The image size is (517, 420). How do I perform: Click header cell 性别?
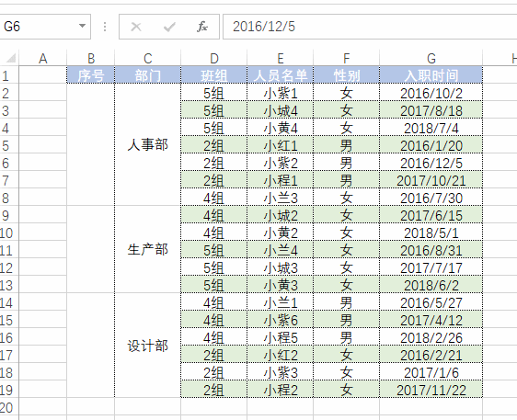click(347, 75)
